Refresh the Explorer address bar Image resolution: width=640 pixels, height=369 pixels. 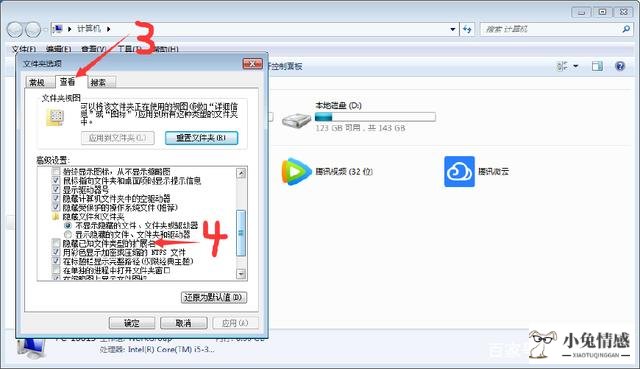467,29
